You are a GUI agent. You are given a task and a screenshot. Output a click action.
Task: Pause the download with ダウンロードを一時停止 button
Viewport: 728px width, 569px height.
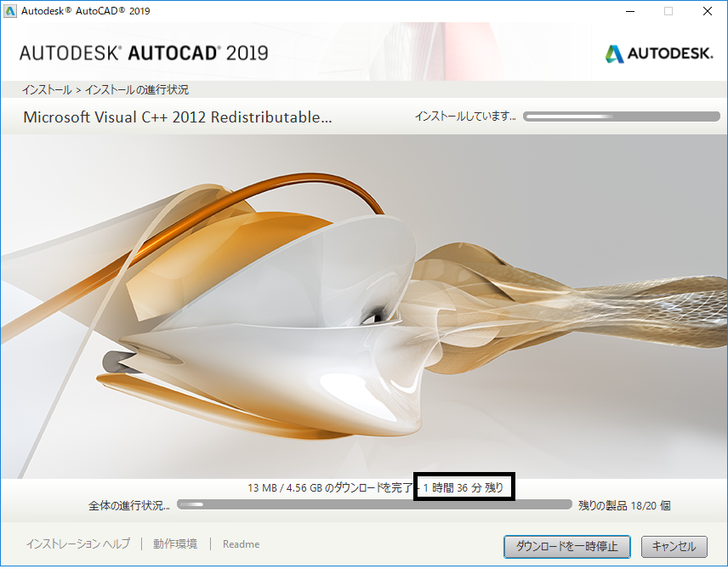pos(567,546)
